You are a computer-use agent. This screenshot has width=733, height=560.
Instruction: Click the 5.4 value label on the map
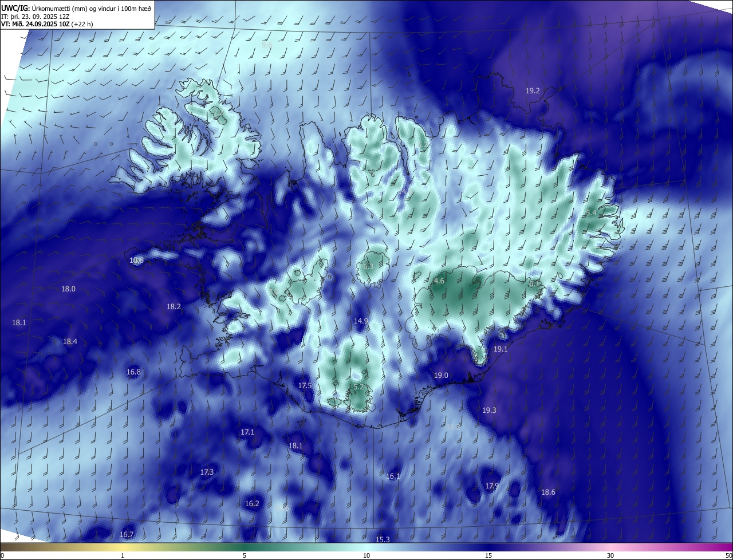tap(591, 212)
